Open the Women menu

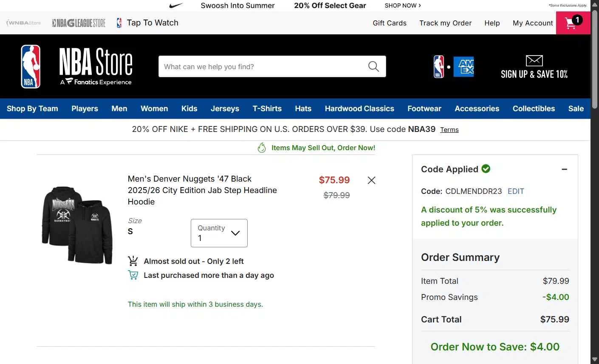(x=154, y=109)
